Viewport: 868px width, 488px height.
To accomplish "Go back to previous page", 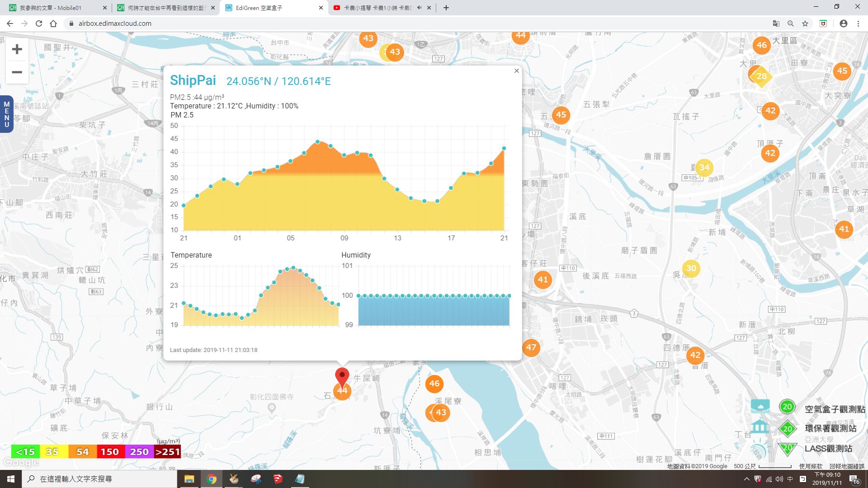I will pos(10,23).
